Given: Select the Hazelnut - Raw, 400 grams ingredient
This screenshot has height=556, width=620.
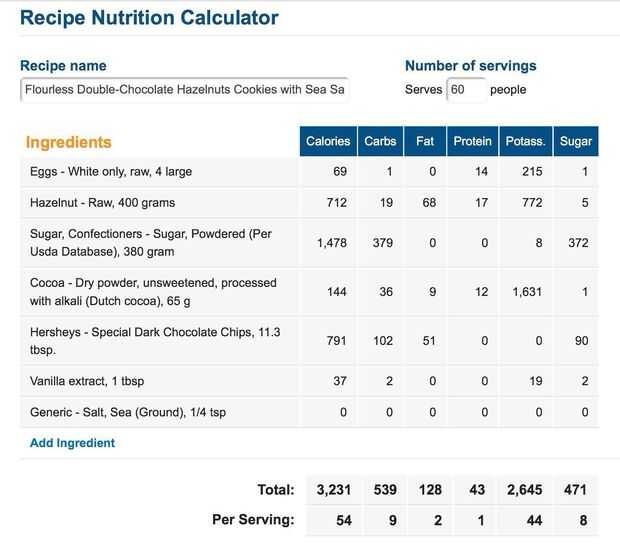Looking at the screenshot, I should pos(103,203).
